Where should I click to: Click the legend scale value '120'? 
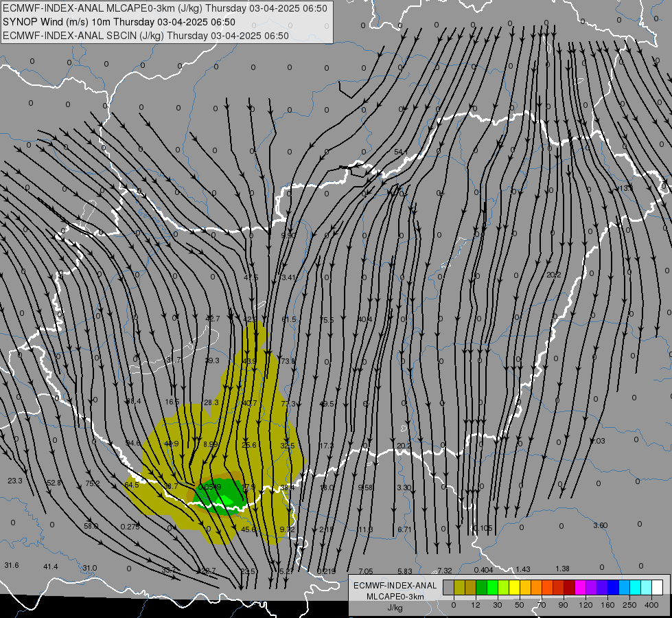(586, 605)
